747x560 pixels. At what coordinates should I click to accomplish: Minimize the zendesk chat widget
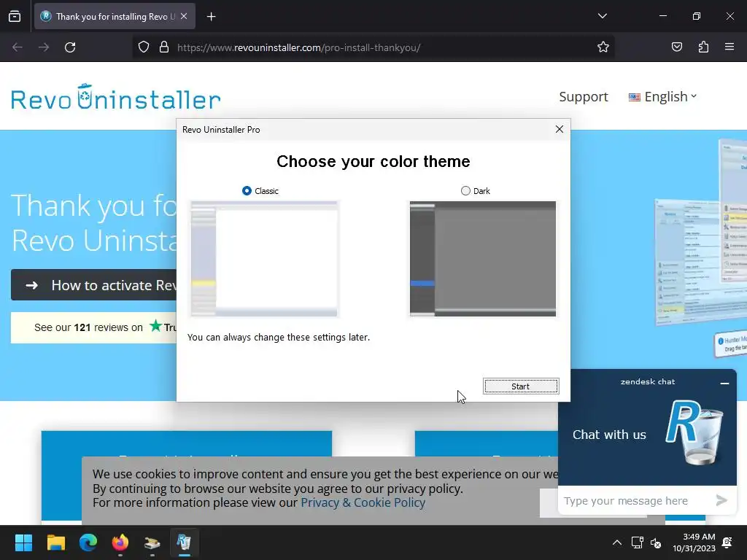pyautogui.click(x=724, y=383)
